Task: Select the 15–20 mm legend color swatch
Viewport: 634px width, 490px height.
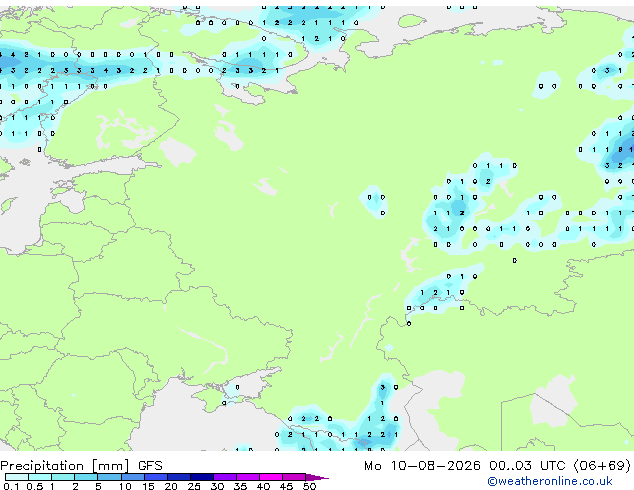Action: [x=155, y=477]
